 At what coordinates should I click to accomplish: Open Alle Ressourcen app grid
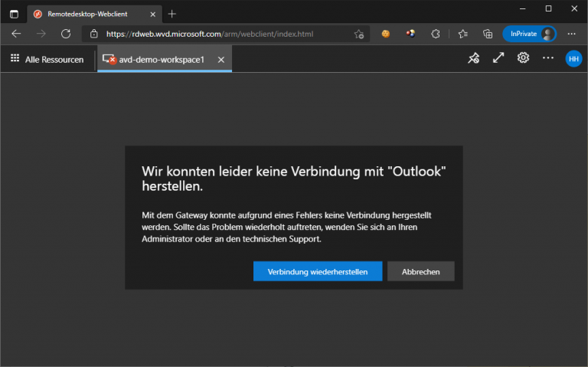[x=47, y=59]
